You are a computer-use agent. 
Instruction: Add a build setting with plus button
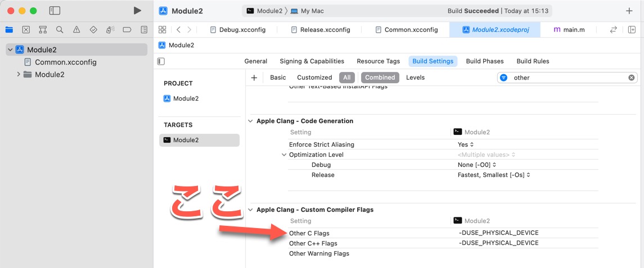(x=254, y=78)
